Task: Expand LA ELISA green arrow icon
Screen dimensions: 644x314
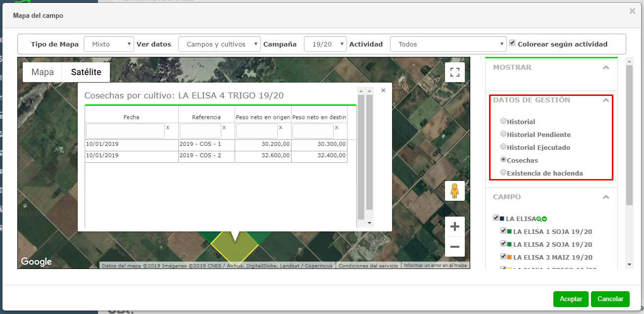Action: pyautogui.click(x=544, y=219)
